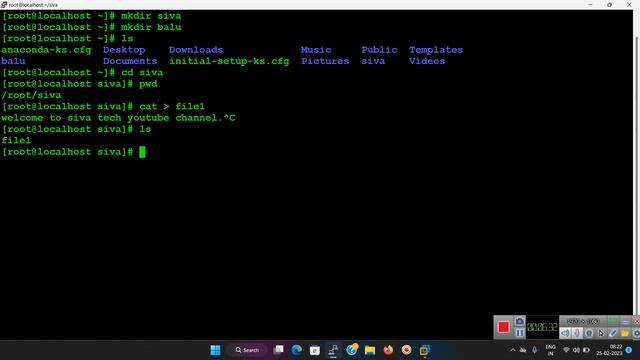Viewport: 640px width, 360px height.
Task: Open recorder settings gear
Action: click(x=636, y=333)
